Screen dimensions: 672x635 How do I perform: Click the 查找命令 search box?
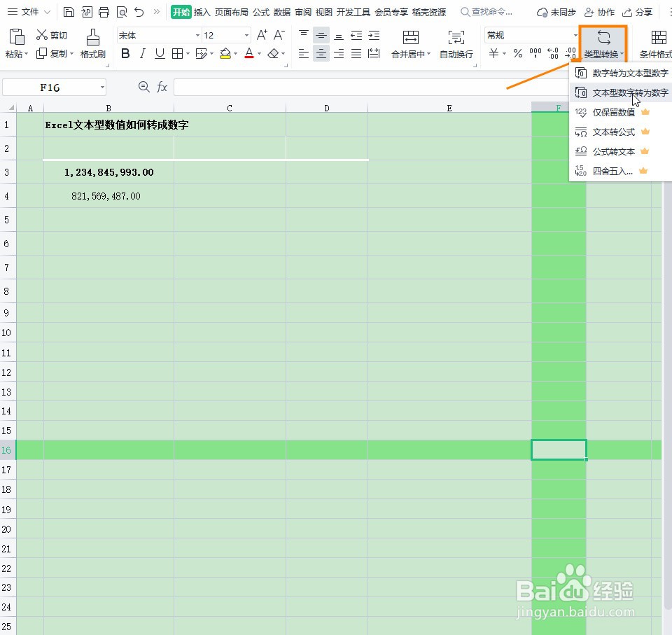click(x=486, y=12)
